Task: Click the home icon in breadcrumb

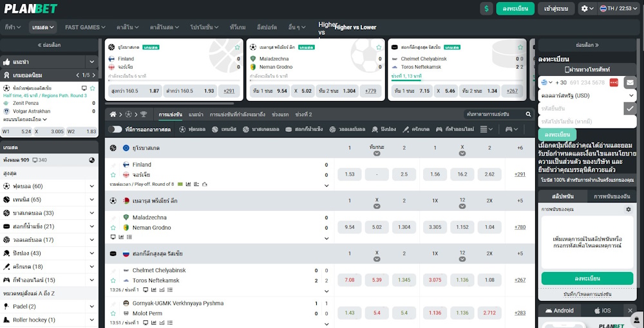Action: coord(113,114)
